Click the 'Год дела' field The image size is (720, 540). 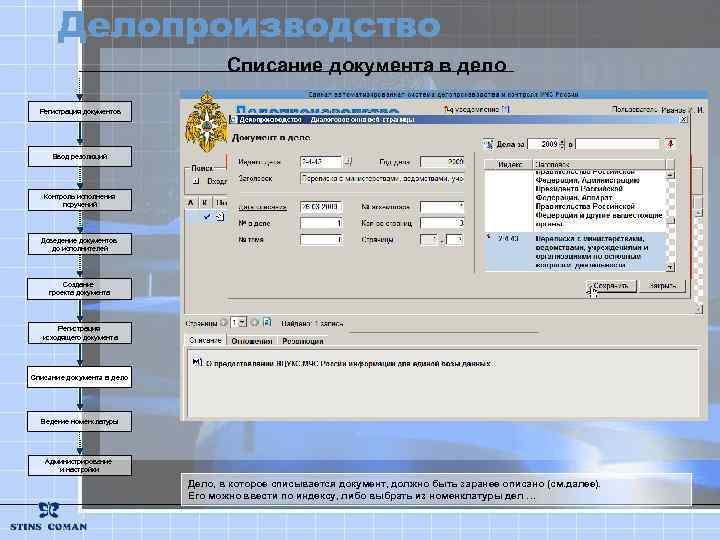click(x=442, y=162)
